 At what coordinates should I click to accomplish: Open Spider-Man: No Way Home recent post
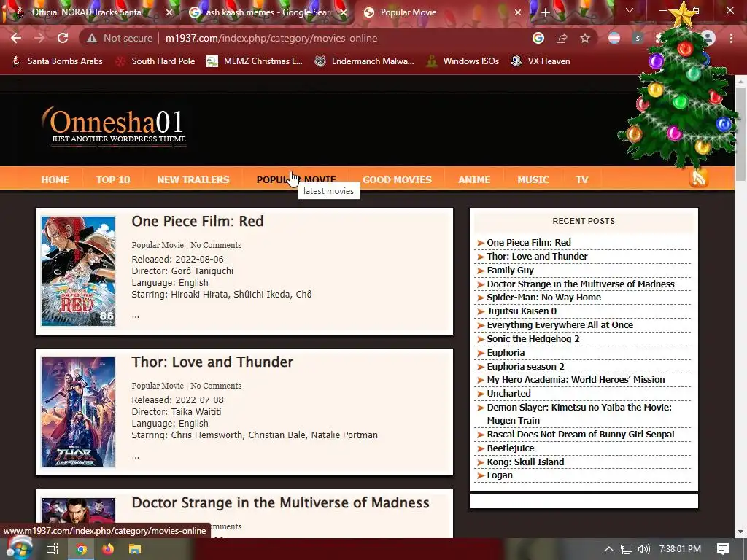(543, 297)
